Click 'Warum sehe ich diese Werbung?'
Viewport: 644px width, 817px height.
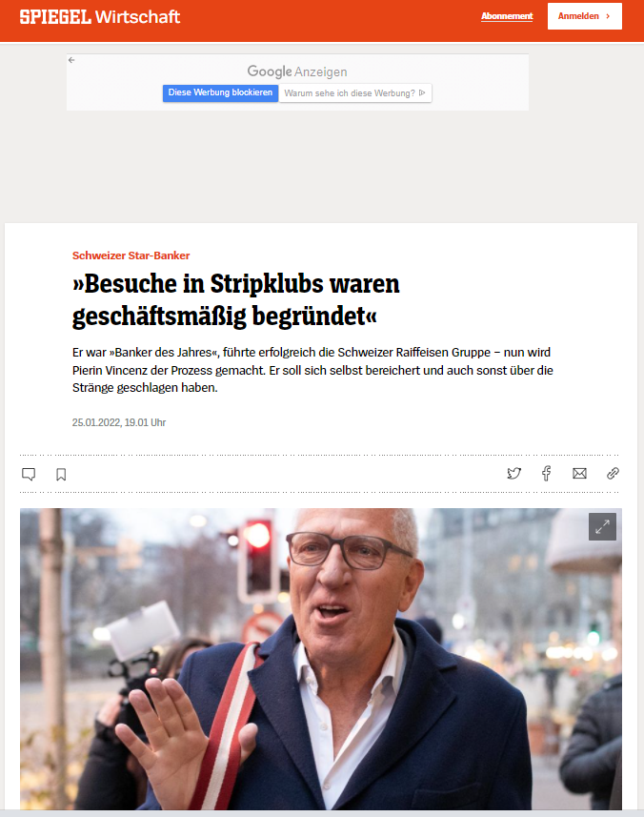(355, 93)
